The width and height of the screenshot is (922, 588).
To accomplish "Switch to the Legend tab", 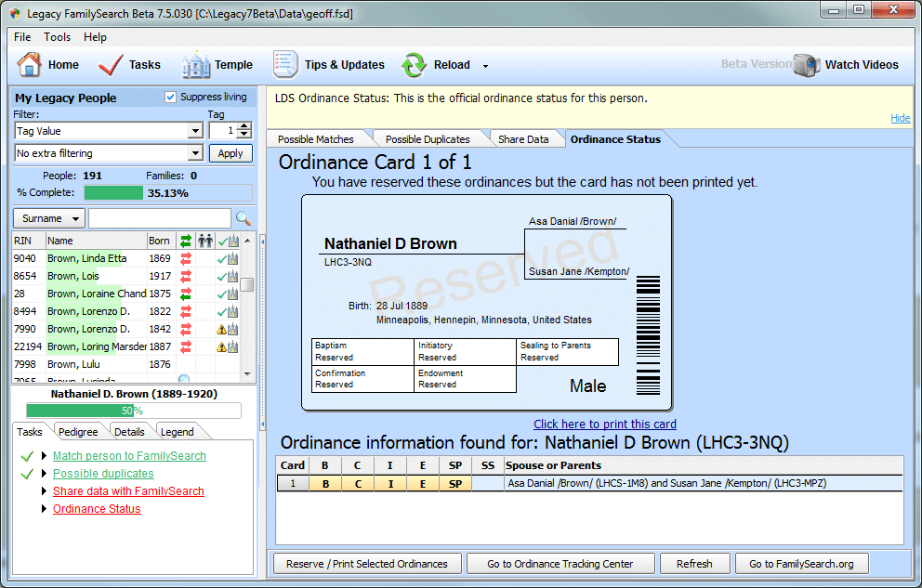I will point(177,432).
